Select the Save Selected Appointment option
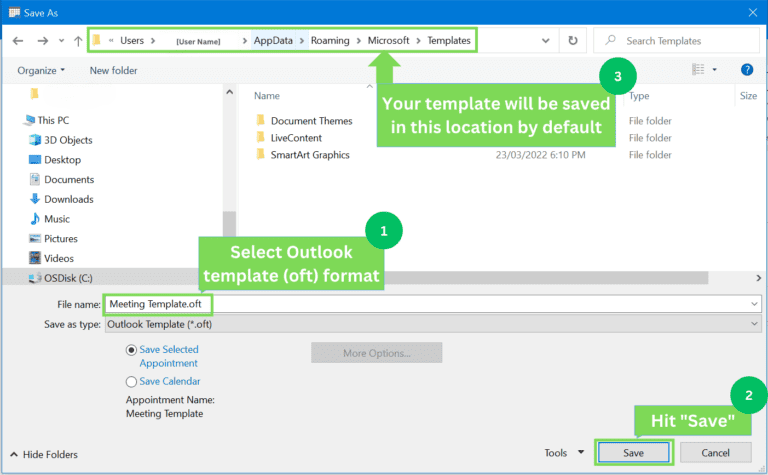 point(132,350)
